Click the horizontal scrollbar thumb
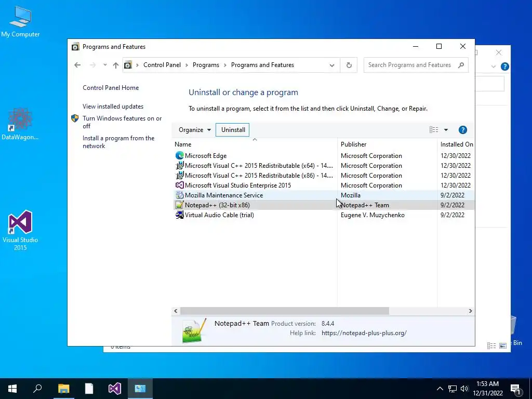This screenshot has width=532, height=399. (x=284, y=311)
